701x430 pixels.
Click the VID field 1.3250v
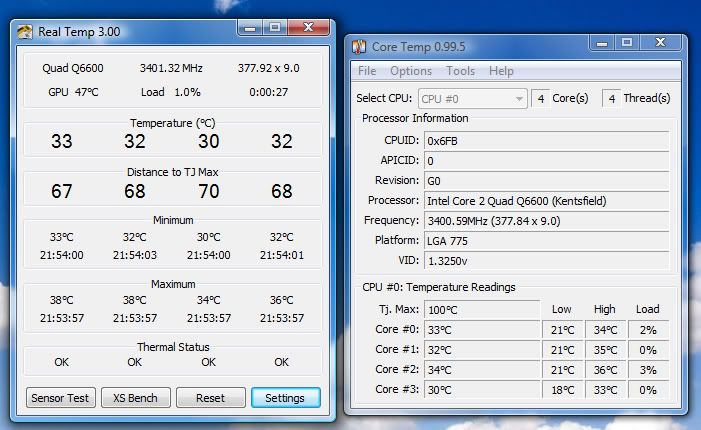click(x=546, y=261)
